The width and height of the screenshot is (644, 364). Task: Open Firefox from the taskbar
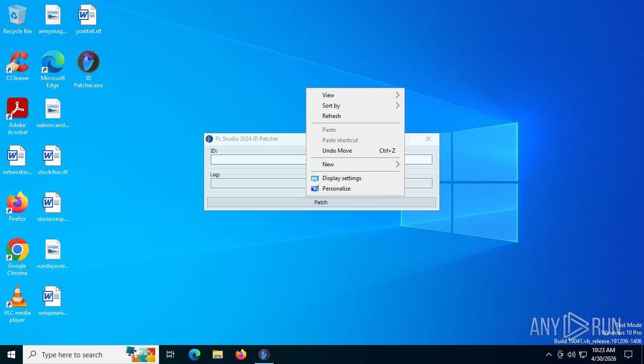[241, 355]
